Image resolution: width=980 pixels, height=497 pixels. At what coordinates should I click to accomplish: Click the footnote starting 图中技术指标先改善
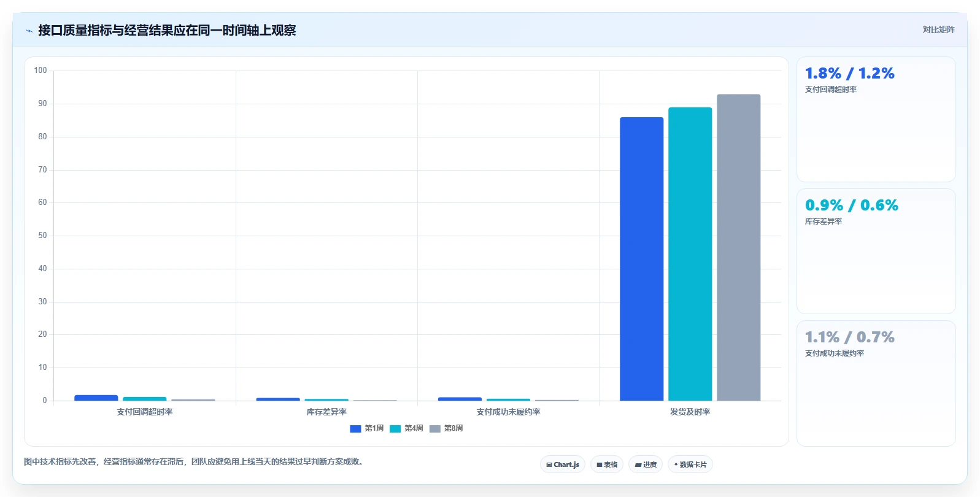pyautogui.click(x=195, y=461)
